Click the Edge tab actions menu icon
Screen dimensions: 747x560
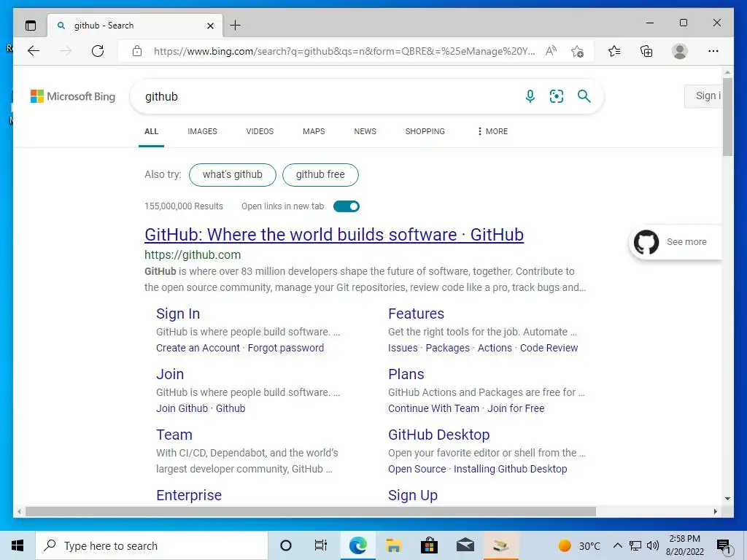[x=31, y=26]
